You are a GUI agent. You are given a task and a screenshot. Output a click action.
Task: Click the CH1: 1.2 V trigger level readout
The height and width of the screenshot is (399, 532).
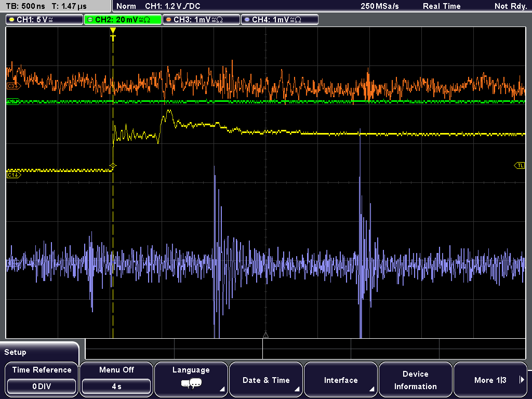pyautogui.click(x=172, y=6)
